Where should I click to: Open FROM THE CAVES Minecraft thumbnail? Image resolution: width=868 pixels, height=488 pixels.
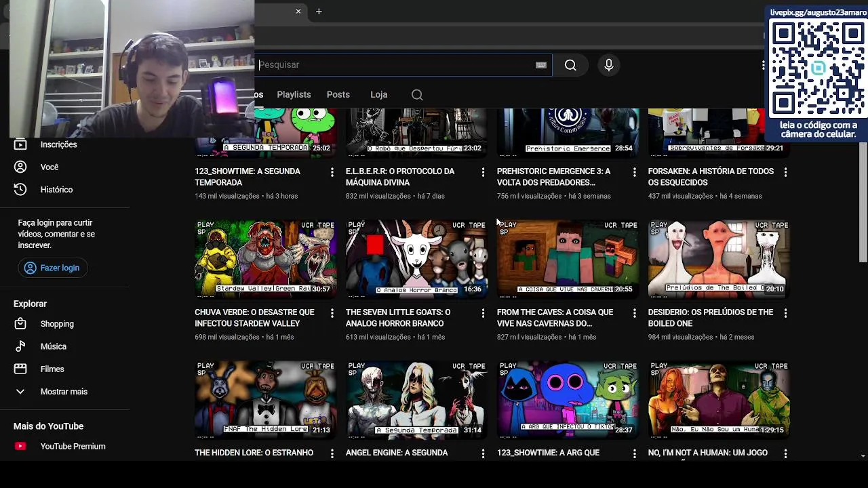(x=567, y=258)
